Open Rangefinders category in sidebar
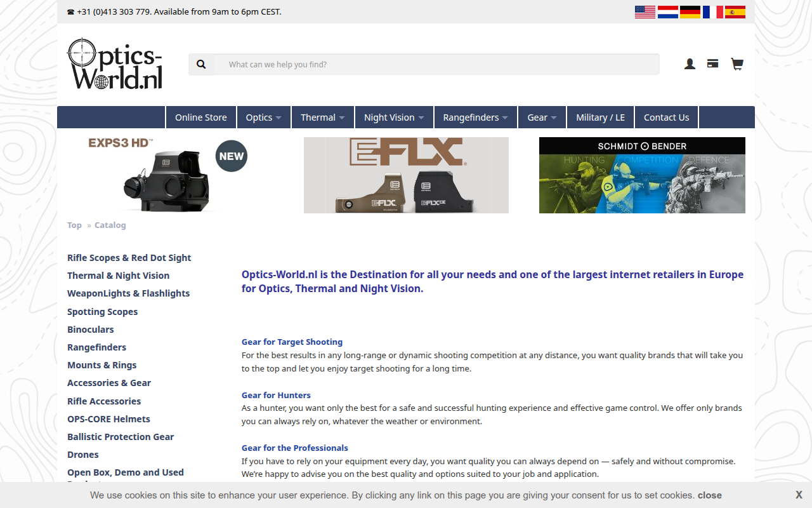This screenshot has height=508, width=812. coord(97,347)
